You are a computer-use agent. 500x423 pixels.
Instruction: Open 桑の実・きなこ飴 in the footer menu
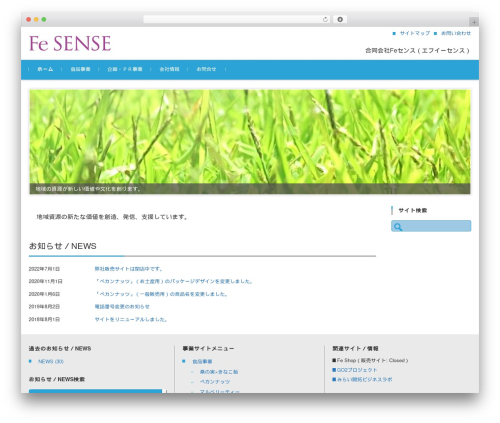coord(219,372)
